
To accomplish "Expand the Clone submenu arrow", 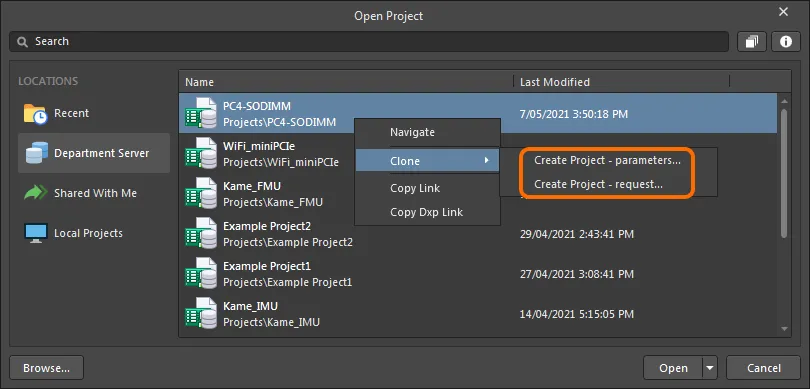I will click(x=487, y=161).
